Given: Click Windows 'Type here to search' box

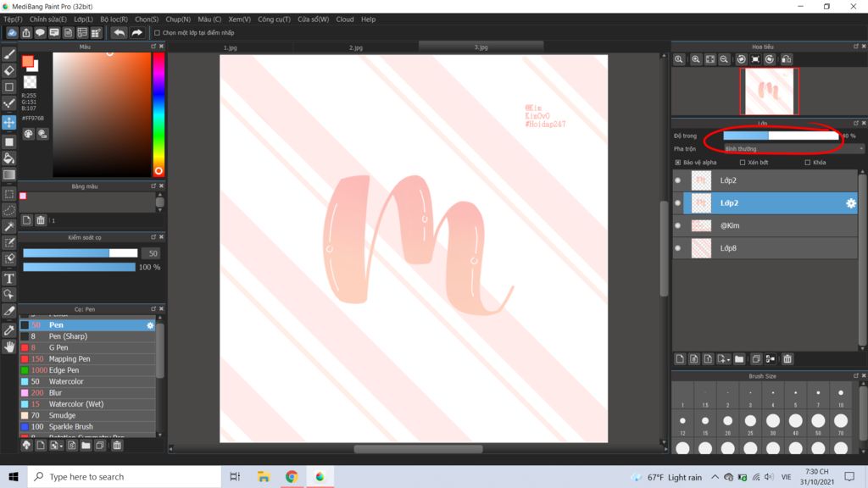Looking at the screenshot, I should pyautogui.click(x=125, y=477).
